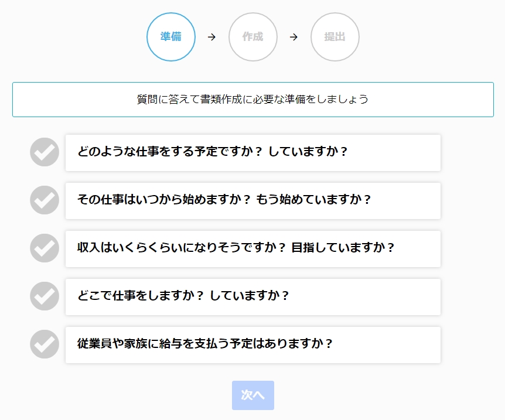Click the 質問に答えて書類作成 instruction banner
The width and height of the screenshot is (505, 420).
click(253, 100)
